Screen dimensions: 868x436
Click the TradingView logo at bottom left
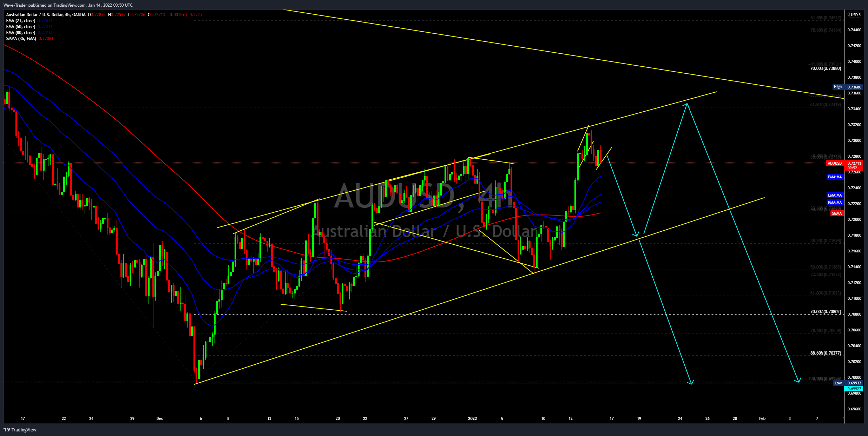tap(20, 430)
